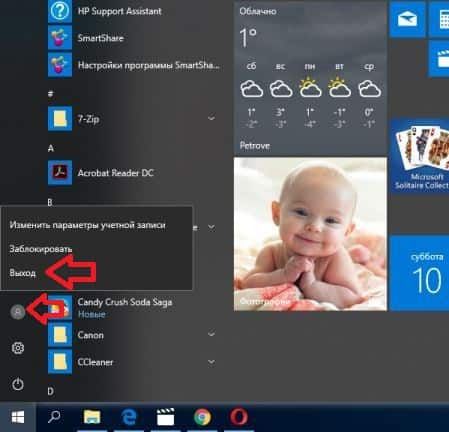The width and height of the screenshot is (449, 432).
Task: Click the Новые label under Candy Crush
Action: (92, 314)
